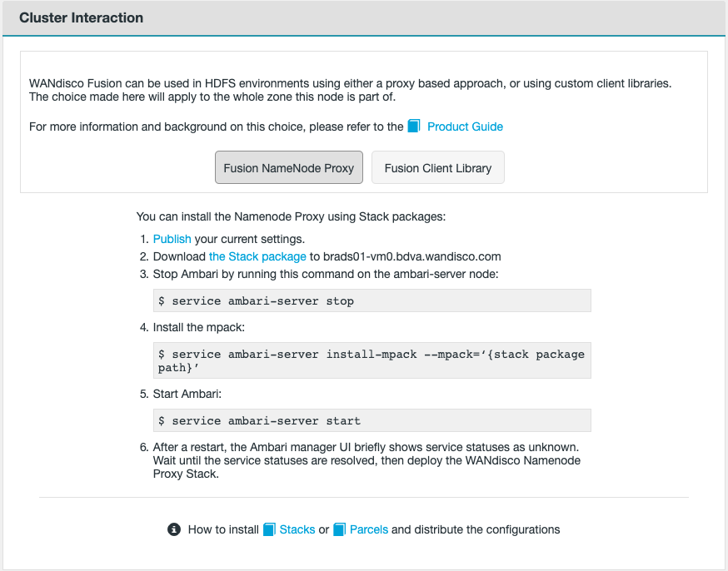Click the Cluster Interaction panel header

click(81, 17)
